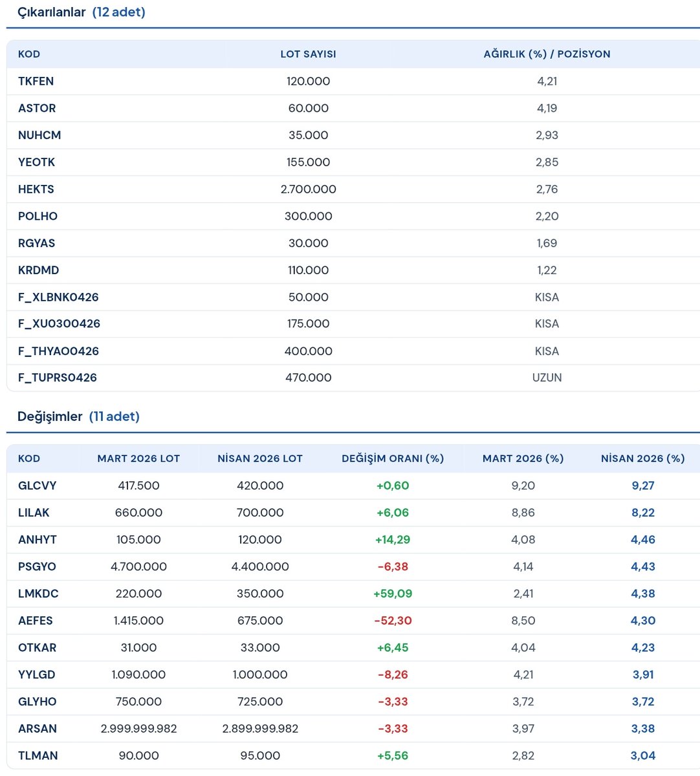
Task: Click the (11 adet) count label
Action: (x=115, y=416)
